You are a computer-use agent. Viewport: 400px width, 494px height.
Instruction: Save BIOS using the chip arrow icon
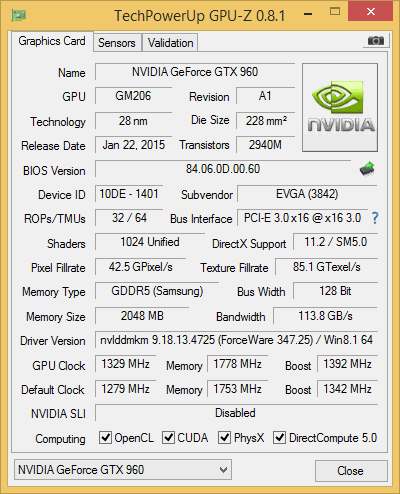point(367,169)
